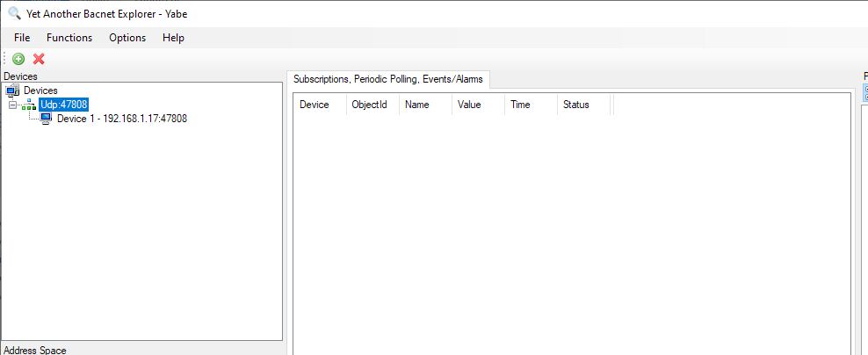Collapse the Udp:47808 tree node
Image resolution: width=868 pixels, height=355 pixels.
(12, 105)
